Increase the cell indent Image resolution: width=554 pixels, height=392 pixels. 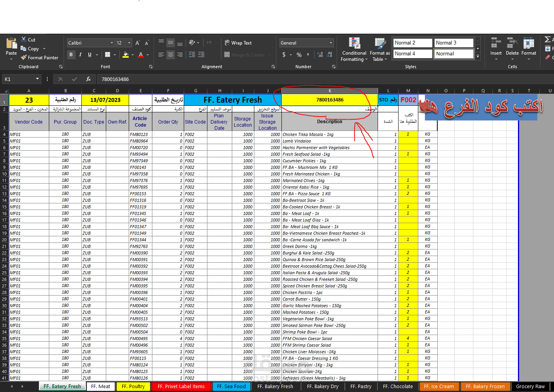(201, 55)
